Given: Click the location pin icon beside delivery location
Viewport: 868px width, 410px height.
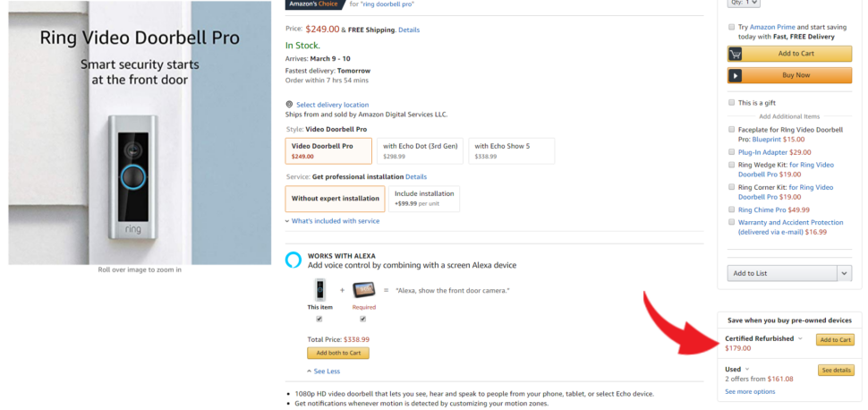Looking at the screenshot, I should tap(288, 104).
